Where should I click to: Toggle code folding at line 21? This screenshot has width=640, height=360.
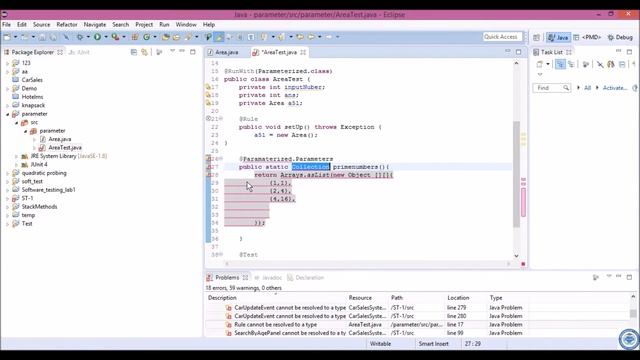point(221,118)
